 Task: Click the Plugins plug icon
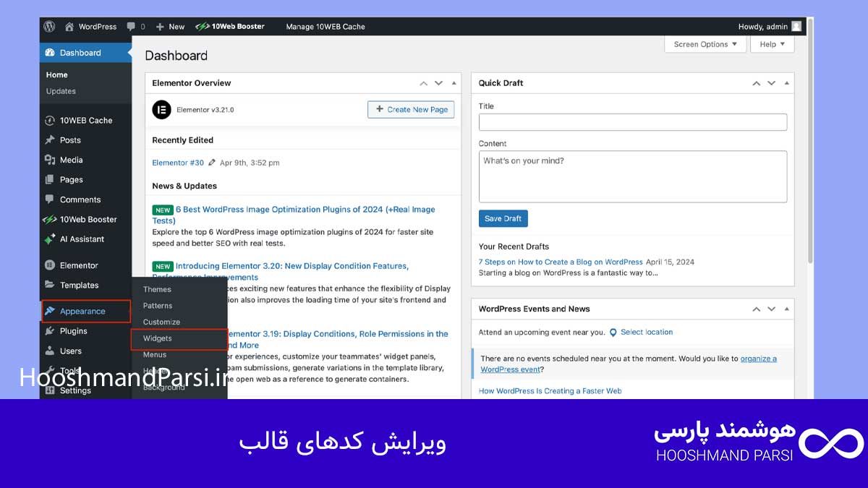pyautogui.click(x=49, y=331)
